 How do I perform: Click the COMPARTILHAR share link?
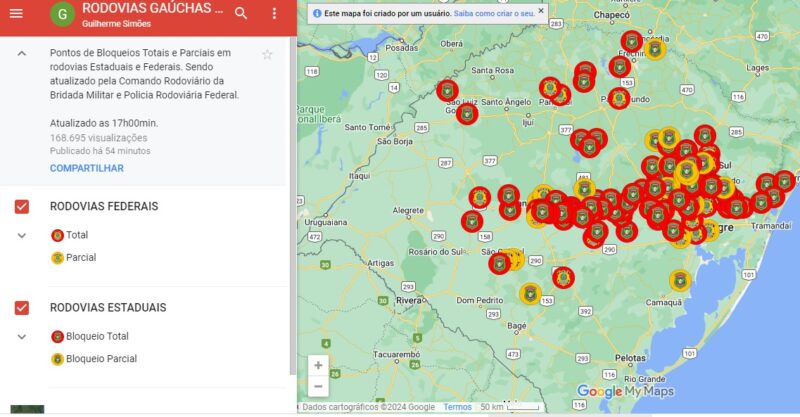[x=87, y=168]
